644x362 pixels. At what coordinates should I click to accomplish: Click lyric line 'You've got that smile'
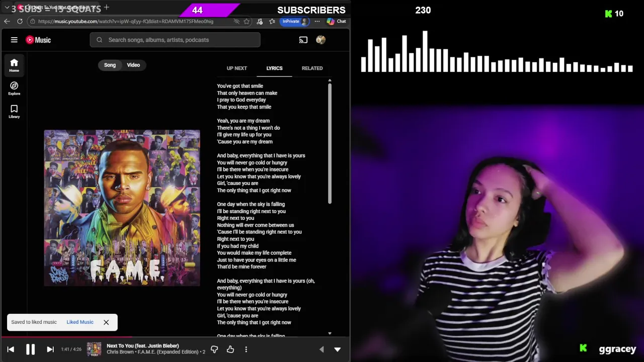[x=240, y=86]
